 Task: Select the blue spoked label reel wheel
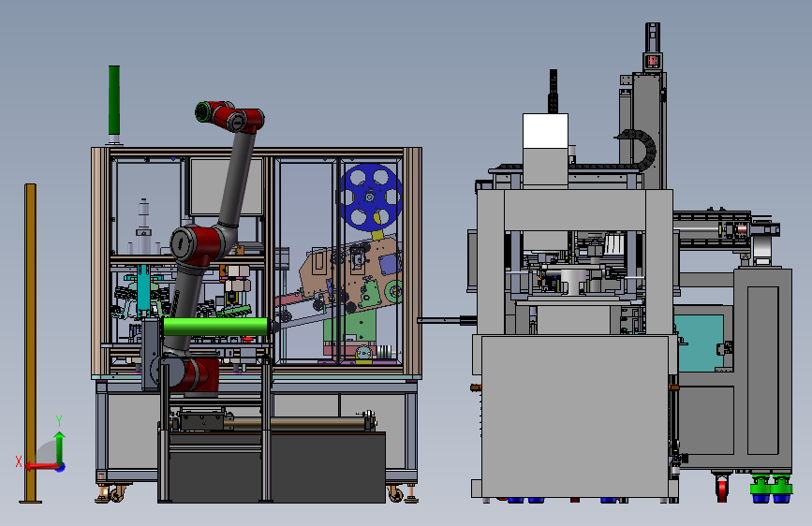click(370, 197)
